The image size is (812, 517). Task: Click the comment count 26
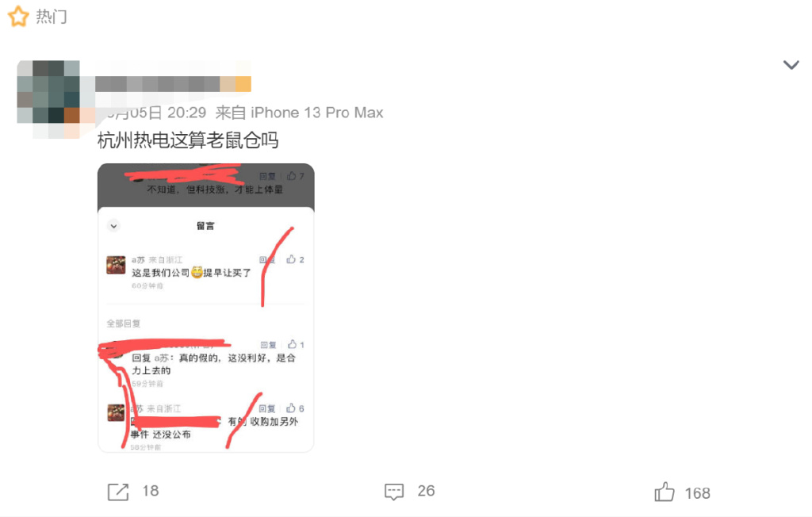426,491
